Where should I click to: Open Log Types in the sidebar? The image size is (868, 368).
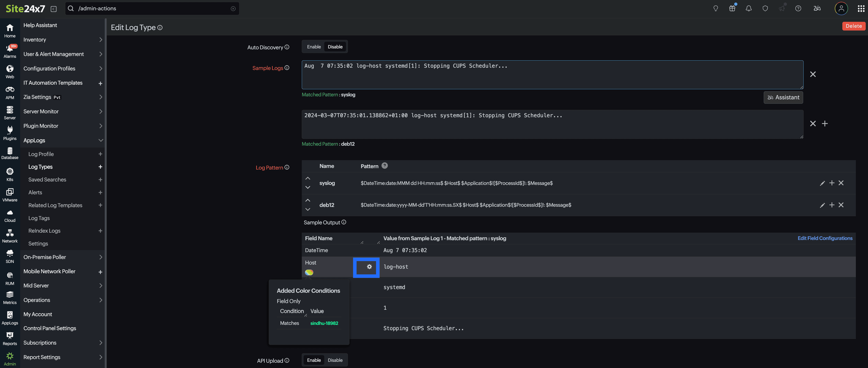[x=40, y=167]
